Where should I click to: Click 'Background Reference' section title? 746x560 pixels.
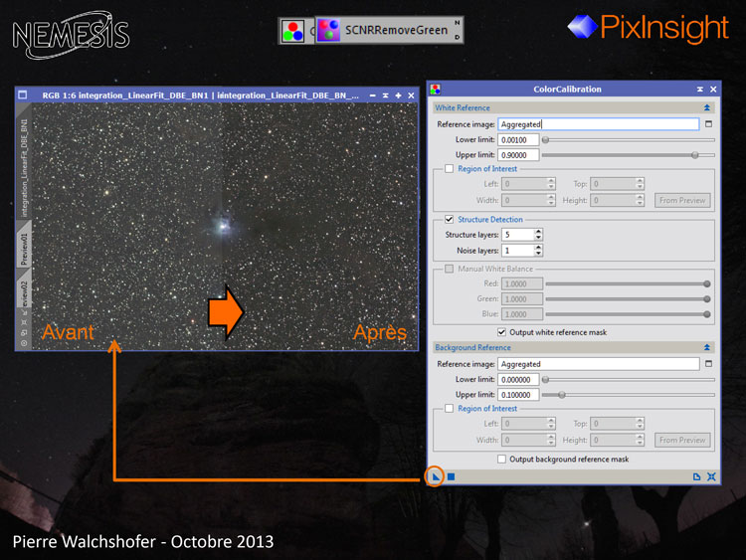[x=472, y=348]
